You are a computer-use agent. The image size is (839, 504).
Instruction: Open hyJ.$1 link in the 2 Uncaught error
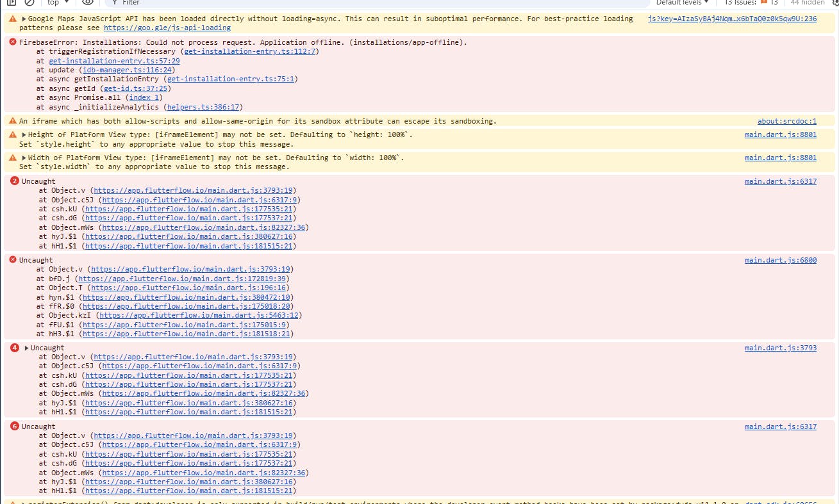(190, 237)
